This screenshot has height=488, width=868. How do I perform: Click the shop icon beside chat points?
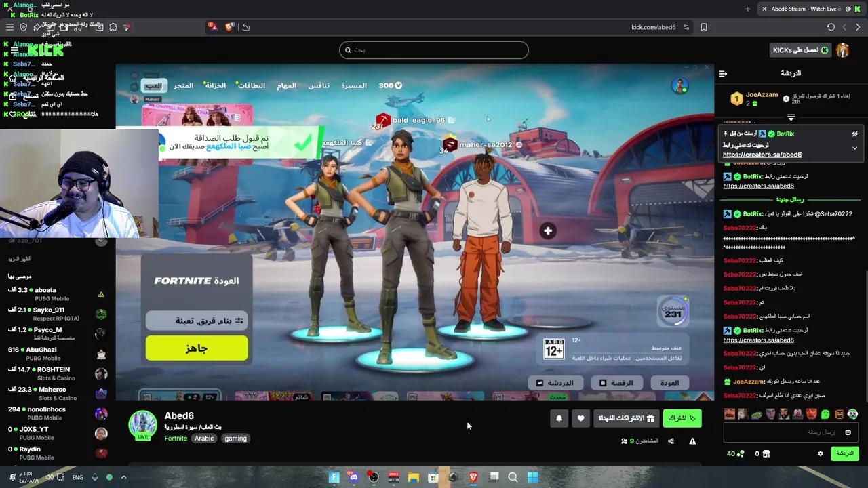coord(766,453)
